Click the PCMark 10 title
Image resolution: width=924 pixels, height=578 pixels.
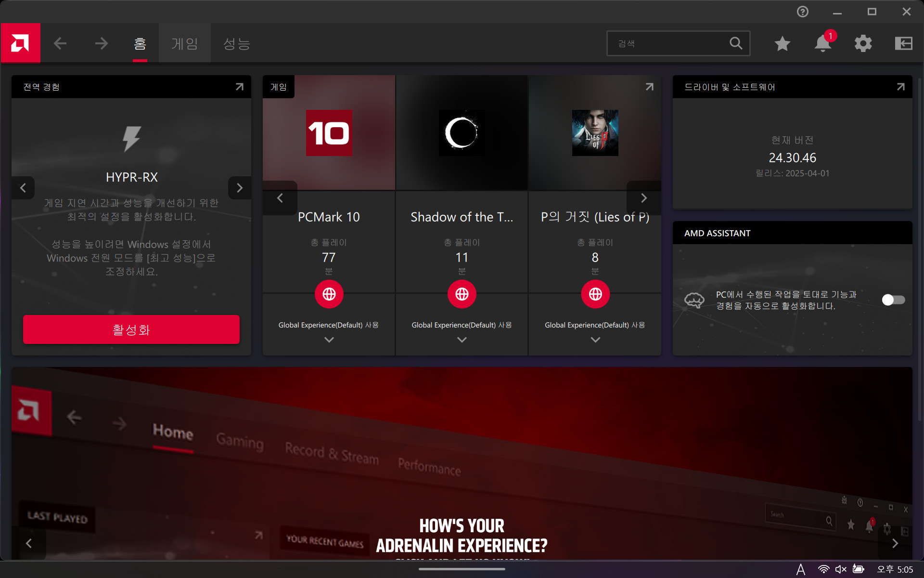329,217
